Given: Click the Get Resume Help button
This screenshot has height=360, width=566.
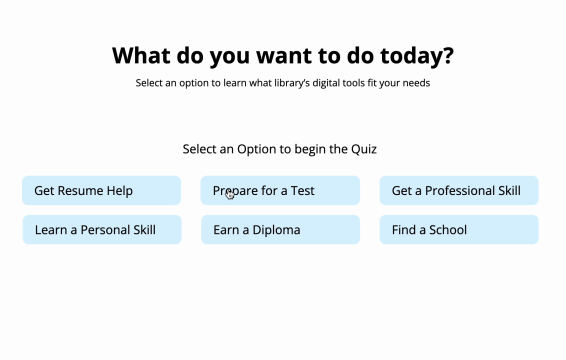Looking at the screenshot, I should point(101,190).
